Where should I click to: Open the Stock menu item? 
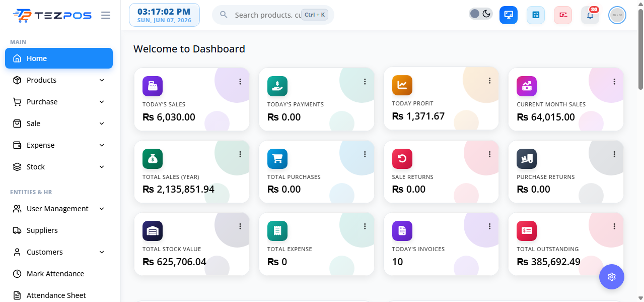click(x=59, y=167)
